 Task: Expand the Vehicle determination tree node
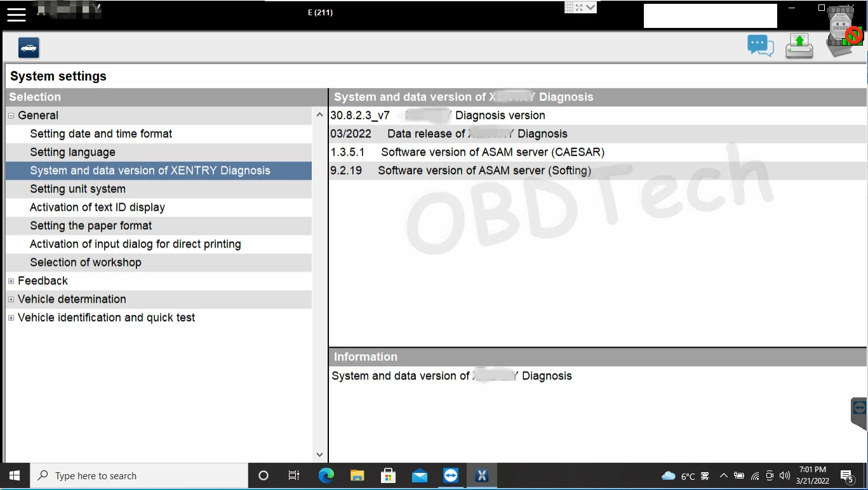(11, 300)
